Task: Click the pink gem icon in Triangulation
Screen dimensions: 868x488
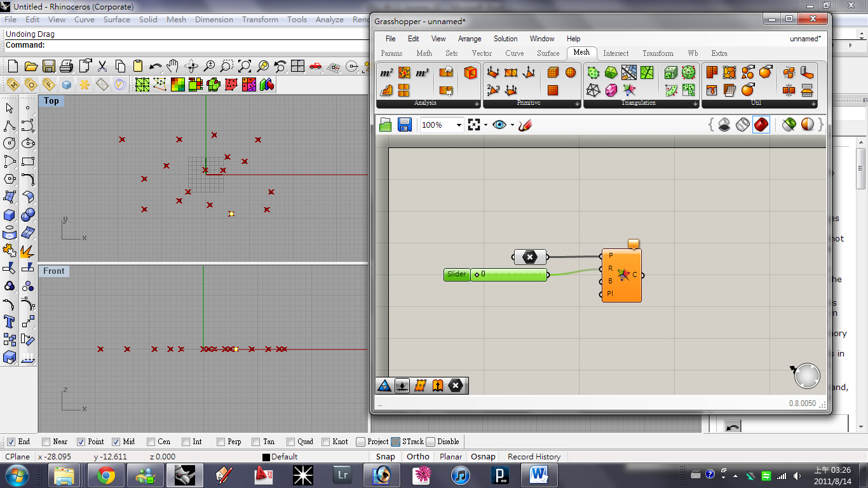Action: click(611, 90)
